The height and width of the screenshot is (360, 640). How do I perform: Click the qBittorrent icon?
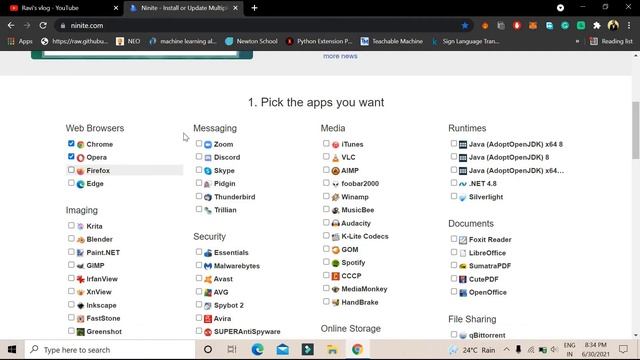(463, 336)
